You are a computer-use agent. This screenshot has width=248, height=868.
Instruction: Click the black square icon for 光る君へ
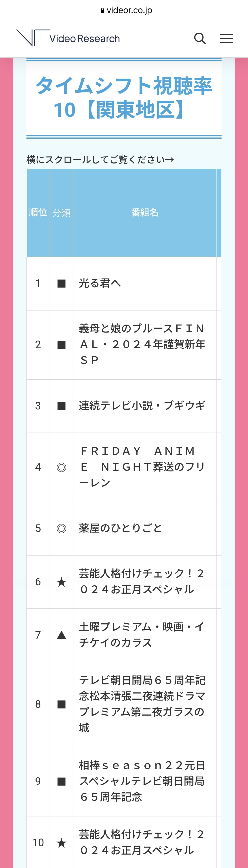point(61,283)
